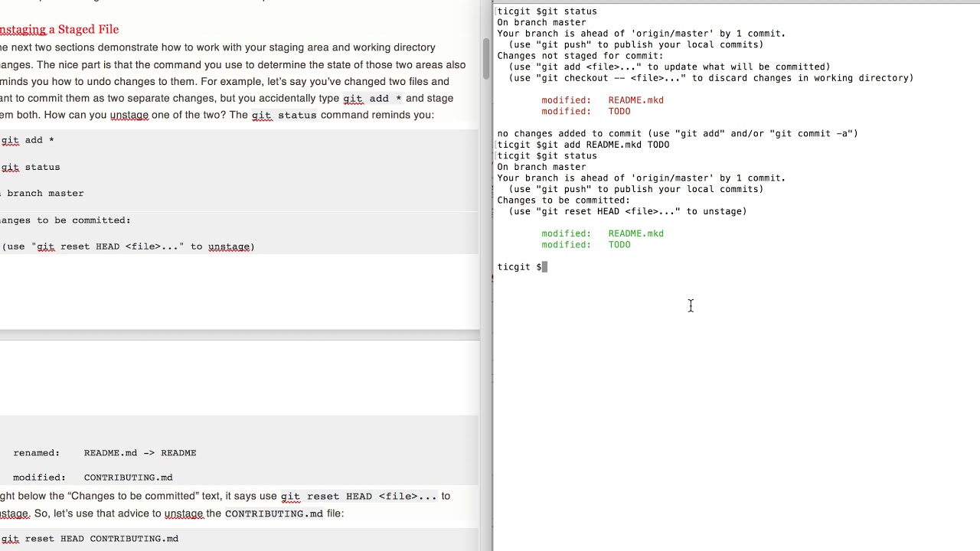Click the 'Unstaging a Staged File' heading

[x=59, y=29]
